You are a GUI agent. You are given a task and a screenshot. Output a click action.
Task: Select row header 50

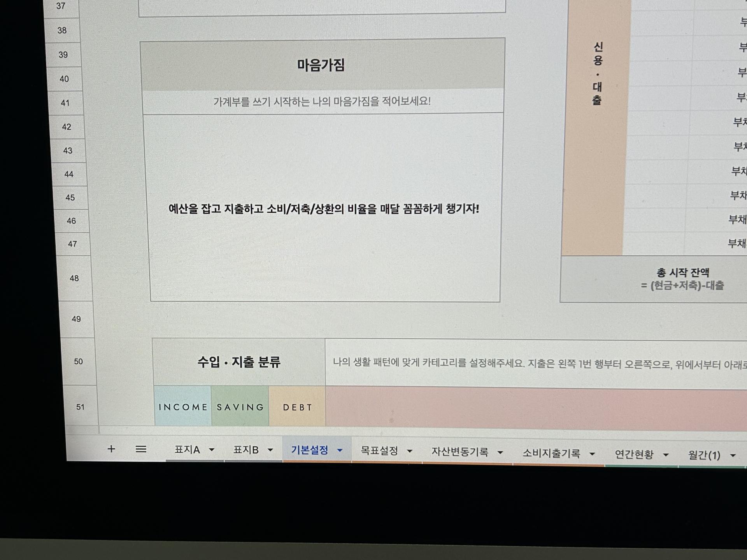[x=79, y=362]
